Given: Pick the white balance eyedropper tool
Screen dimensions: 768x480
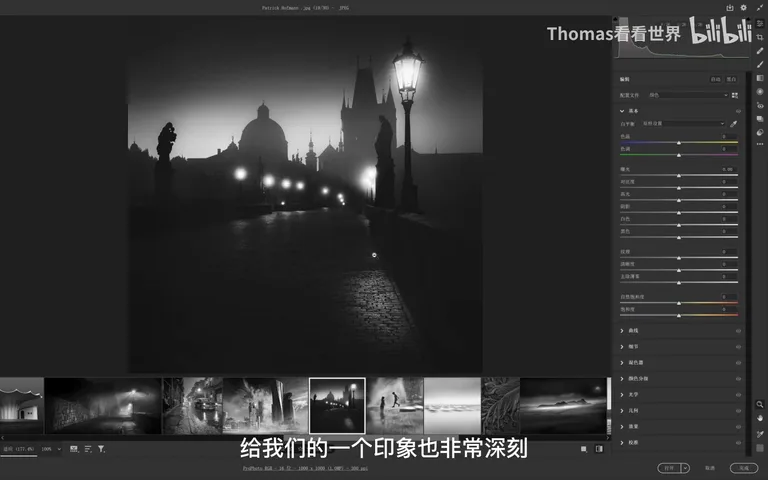Looking at the screenshot, I should [733, 124].
